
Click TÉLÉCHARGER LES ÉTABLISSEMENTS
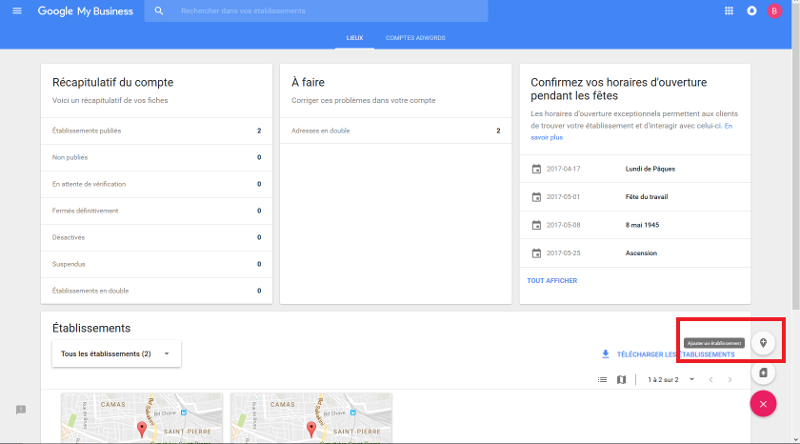pos(667,354)
